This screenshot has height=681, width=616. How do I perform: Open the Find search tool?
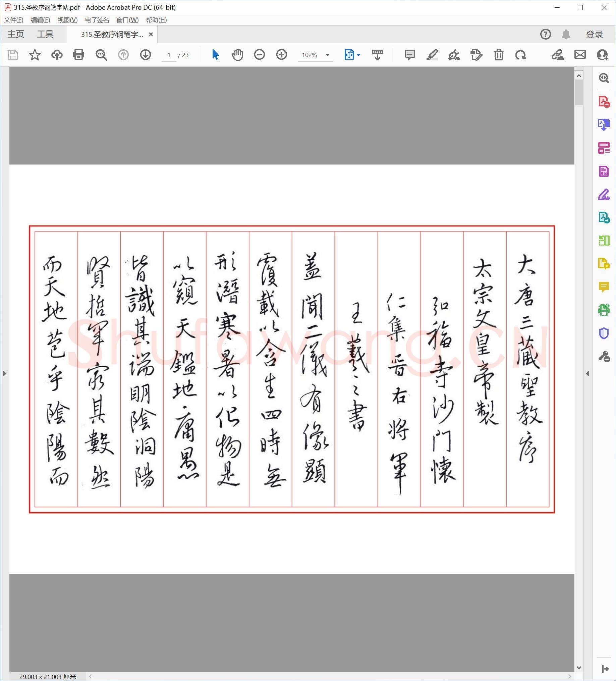tap(101, 55)
